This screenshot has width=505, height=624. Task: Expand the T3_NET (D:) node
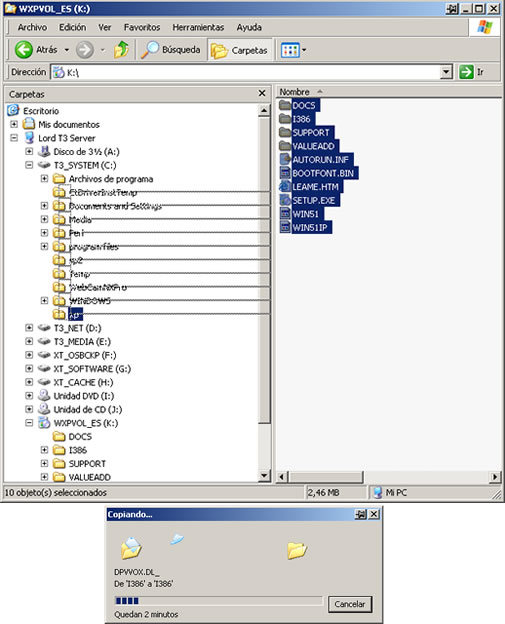[x=29, y=328]
